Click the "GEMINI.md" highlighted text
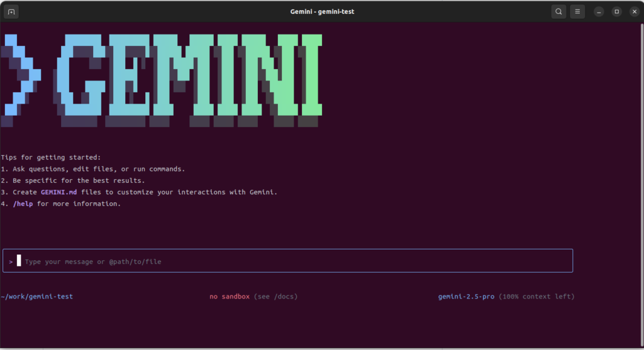 coord(58,192)
